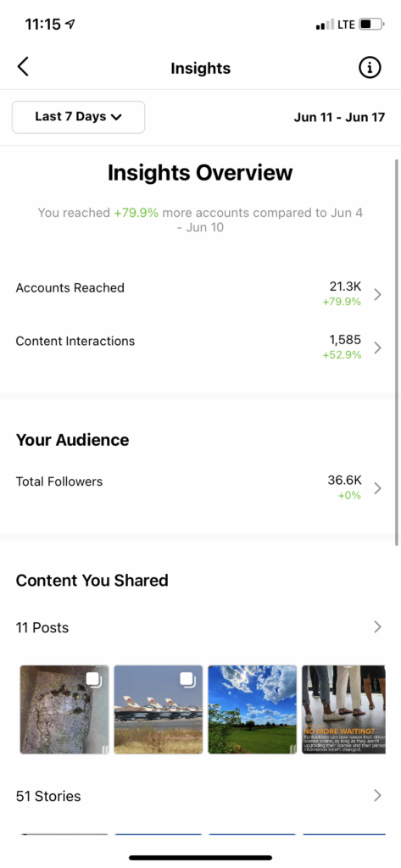Tap the cellular signal bars icon
This screenshot has width=401, height=868.
pyautogui.click(x=325, y=25)
